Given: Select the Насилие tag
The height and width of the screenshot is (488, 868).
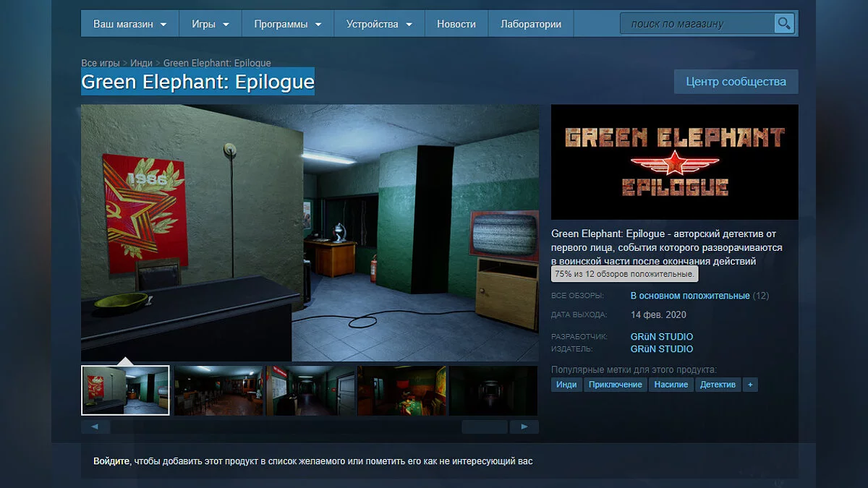Looking at the screenshot, I should pyautogui.click(x=671, y=385).
